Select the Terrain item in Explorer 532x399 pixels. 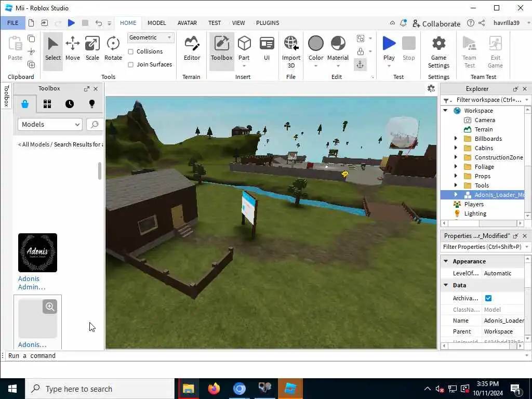point(484,129)
